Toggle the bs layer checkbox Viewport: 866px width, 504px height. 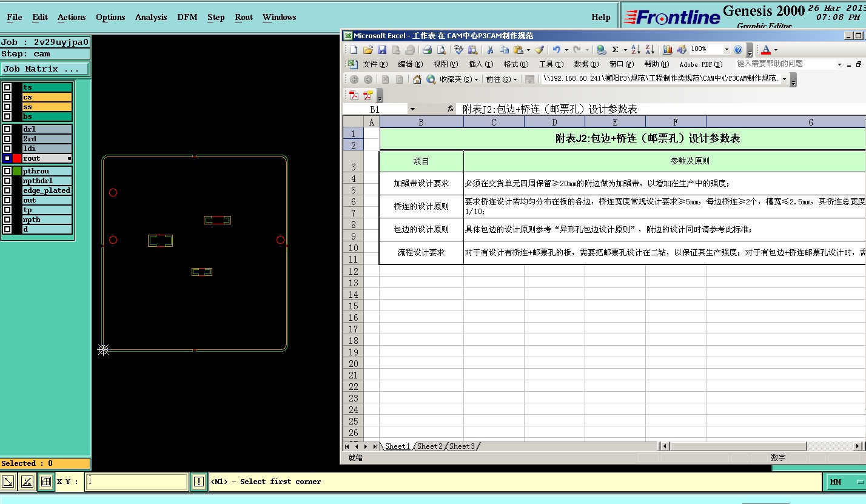(7, 116)
